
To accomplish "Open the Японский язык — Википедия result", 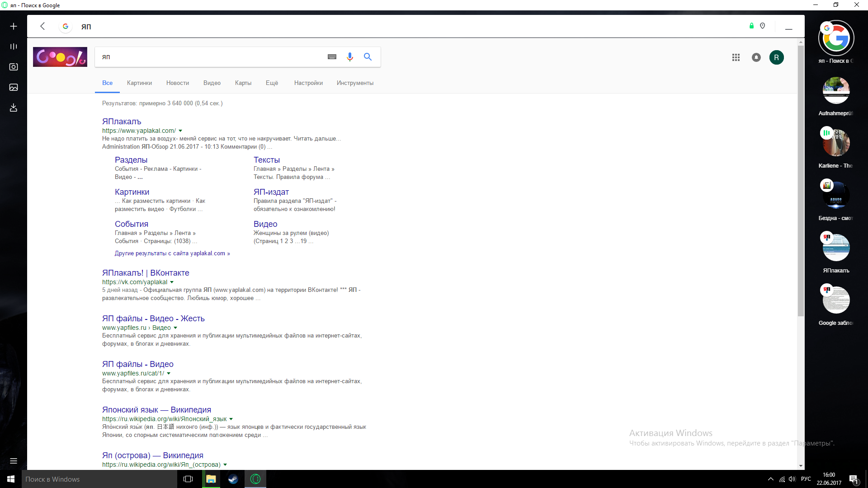I will point(156,410).
